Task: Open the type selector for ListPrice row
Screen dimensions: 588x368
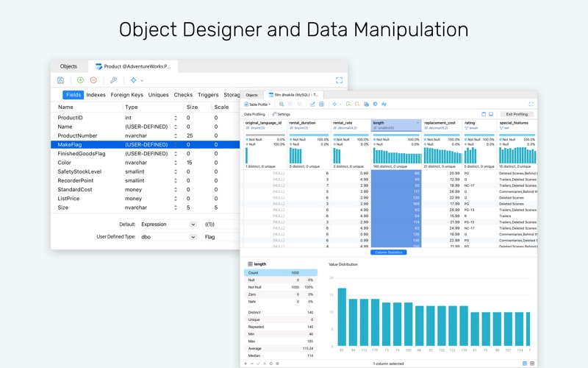Action: (176, 199)
